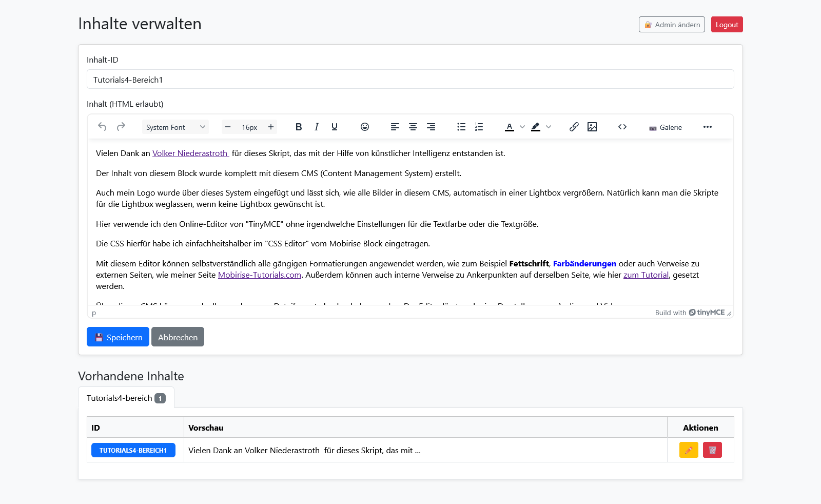Toggle underline formatting
Viewport: 821px width, 504px height.
click(x=335, y=127)
